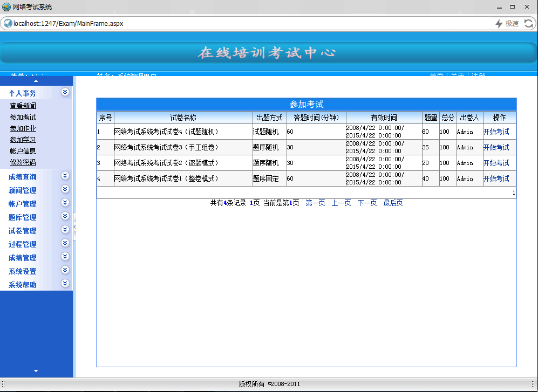Start exam for 试卷1 (整卷模式)

(x=496, y=178)
